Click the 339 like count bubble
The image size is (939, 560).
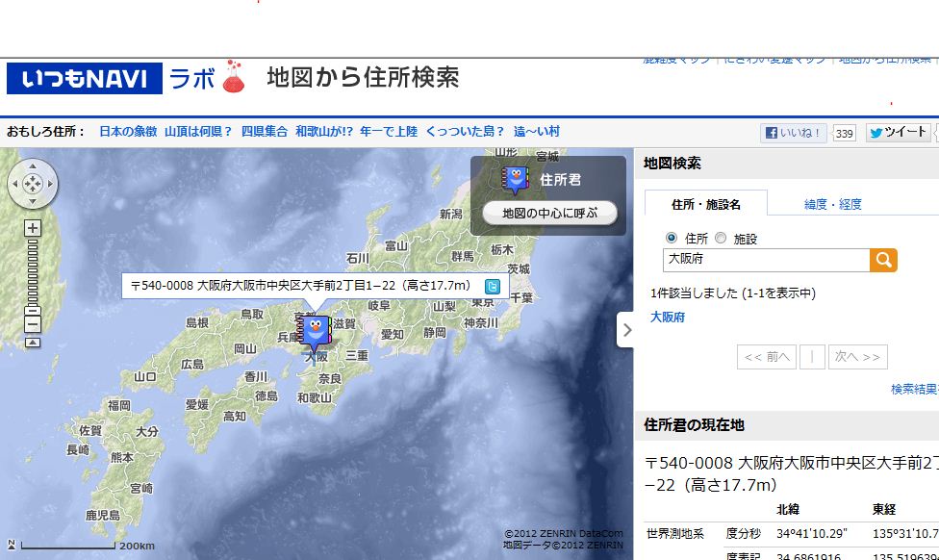845,133
